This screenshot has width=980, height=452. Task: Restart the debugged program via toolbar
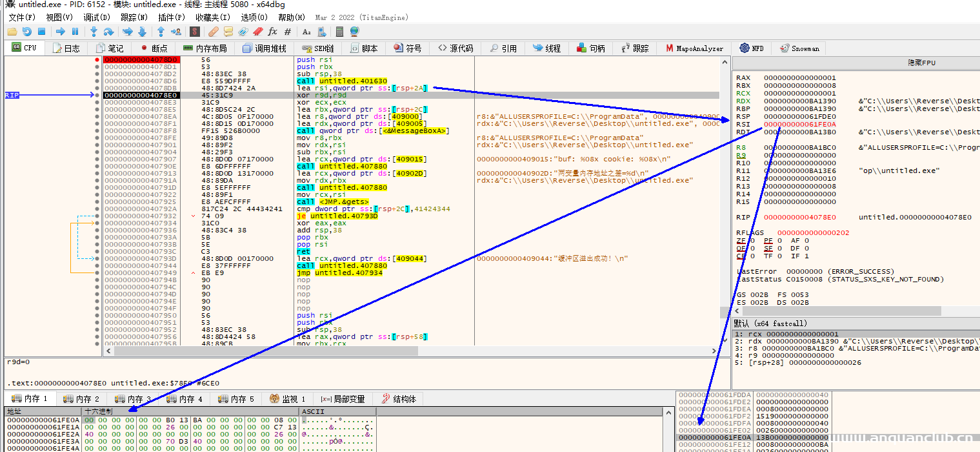coord(26,32)
